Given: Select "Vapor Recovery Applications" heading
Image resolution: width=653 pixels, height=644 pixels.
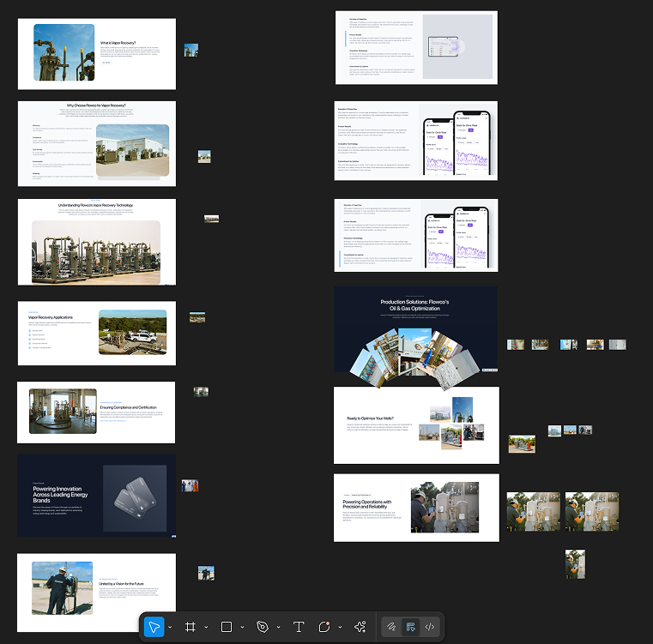Looking at the screenshot, I should [51, 317].
